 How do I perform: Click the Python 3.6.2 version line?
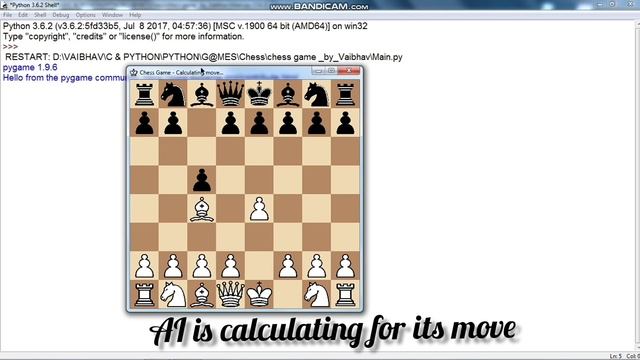pos(185,26)
